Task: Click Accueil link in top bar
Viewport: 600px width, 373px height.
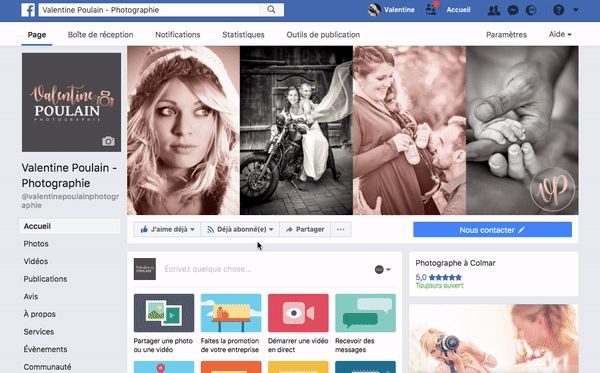Action: click(458, 10)
